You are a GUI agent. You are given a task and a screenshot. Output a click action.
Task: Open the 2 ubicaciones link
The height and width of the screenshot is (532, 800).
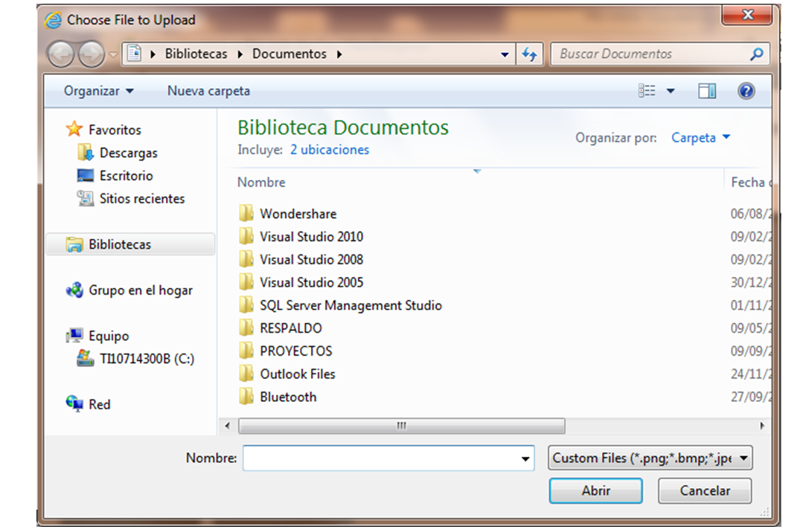(329, 150)
